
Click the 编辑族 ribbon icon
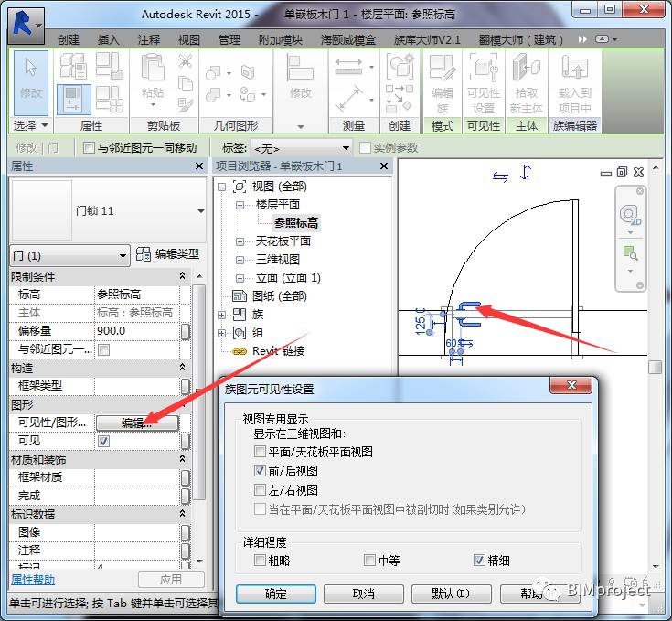443,83
